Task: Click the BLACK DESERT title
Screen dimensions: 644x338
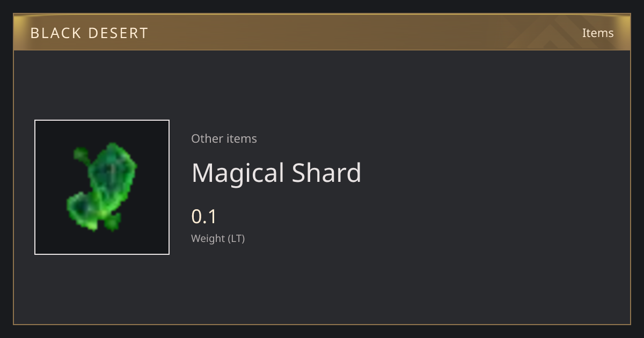Action: coord(89,33)
